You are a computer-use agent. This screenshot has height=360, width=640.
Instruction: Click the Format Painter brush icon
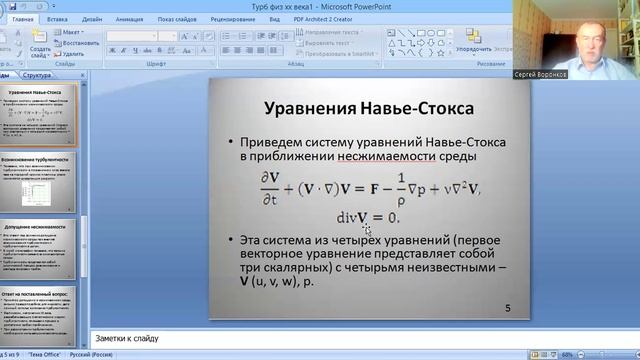click(x=18, y=53)
